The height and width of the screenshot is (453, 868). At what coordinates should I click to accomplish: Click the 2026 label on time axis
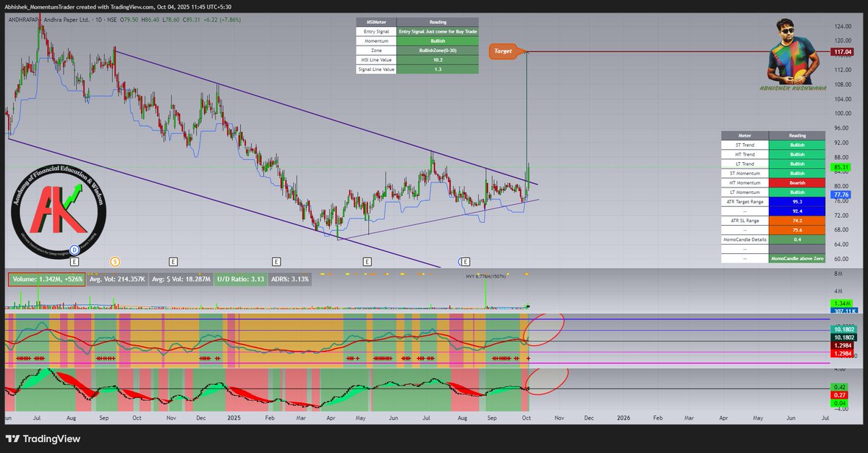coord(624,418)
